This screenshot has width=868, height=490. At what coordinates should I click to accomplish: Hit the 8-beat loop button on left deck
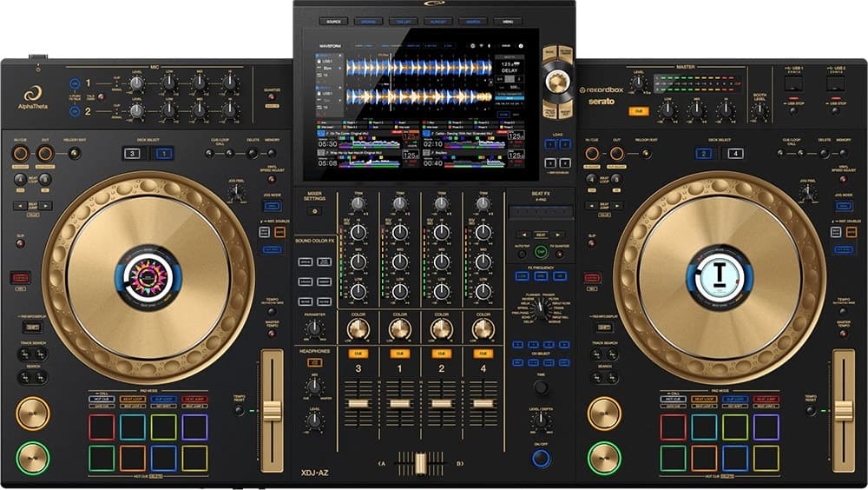pos(45,179)
